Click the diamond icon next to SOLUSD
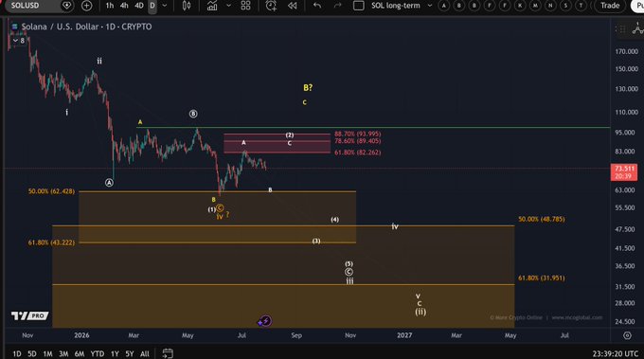The image size is (644, 359). click(66, 6)
